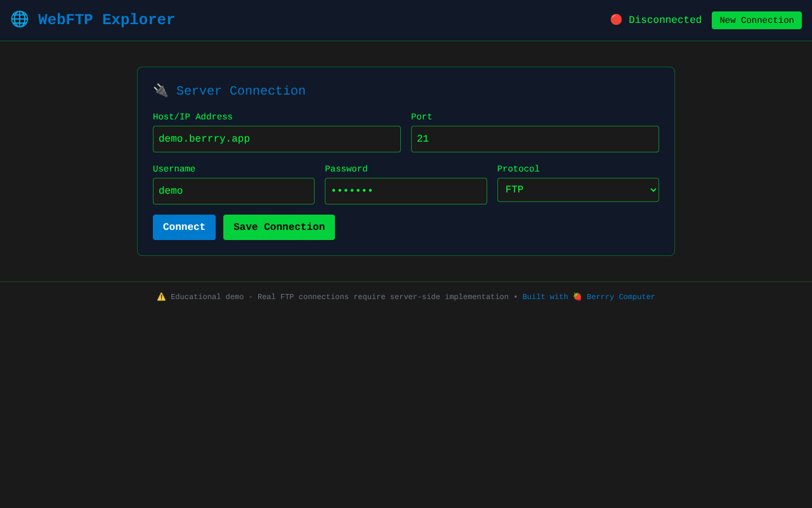Select the Port field containing 21
This screenshot has width=812, height=508.
[x=535, y=138]
